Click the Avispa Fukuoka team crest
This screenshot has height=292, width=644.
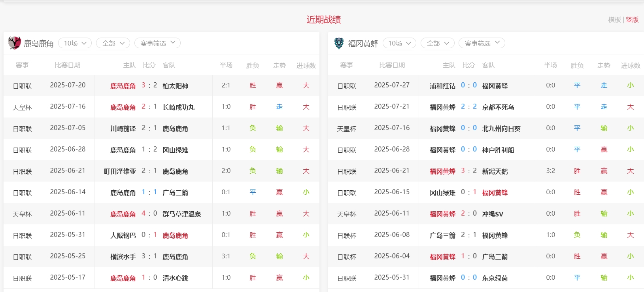click(339, 43)
